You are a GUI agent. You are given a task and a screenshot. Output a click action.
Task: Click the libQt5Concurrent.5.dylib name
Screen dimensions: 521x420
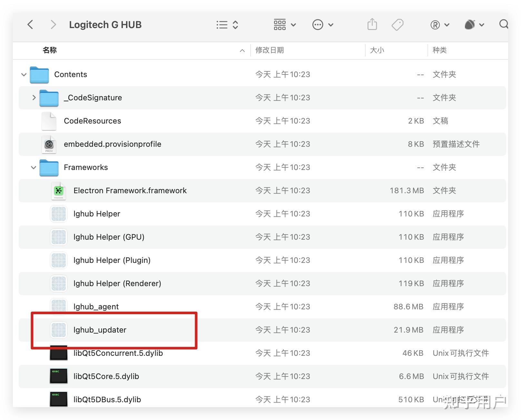[x=118, y=353]
